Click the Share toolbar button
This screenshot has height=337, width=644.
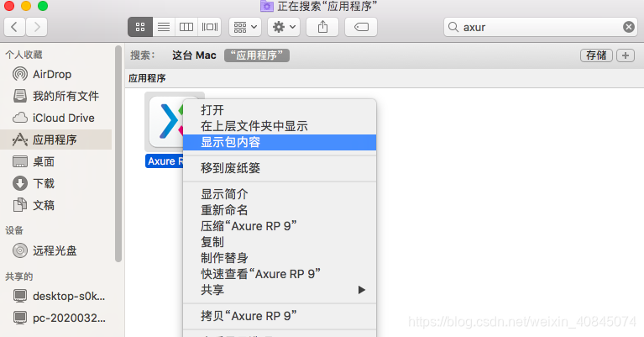(x=322, y=27)
